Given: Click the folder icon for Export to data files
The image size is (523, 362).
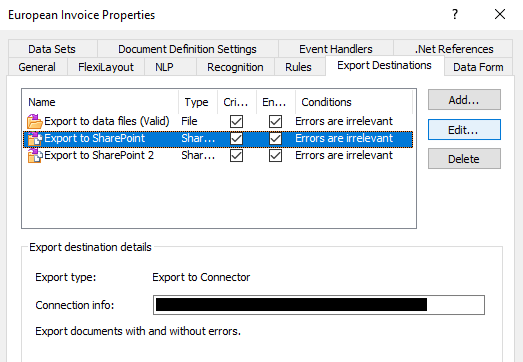Looking at the screenshot, I should 35,121.
